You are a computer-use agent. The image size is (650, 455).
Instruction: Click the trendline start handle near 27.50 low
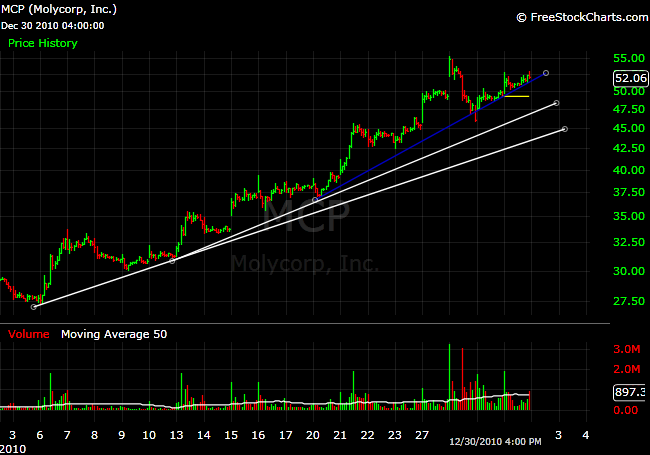coord(34,307)
